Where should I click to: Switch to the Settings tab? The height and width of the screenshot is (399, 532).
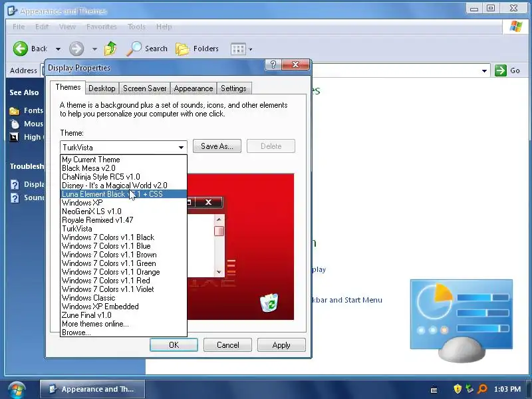233,88
